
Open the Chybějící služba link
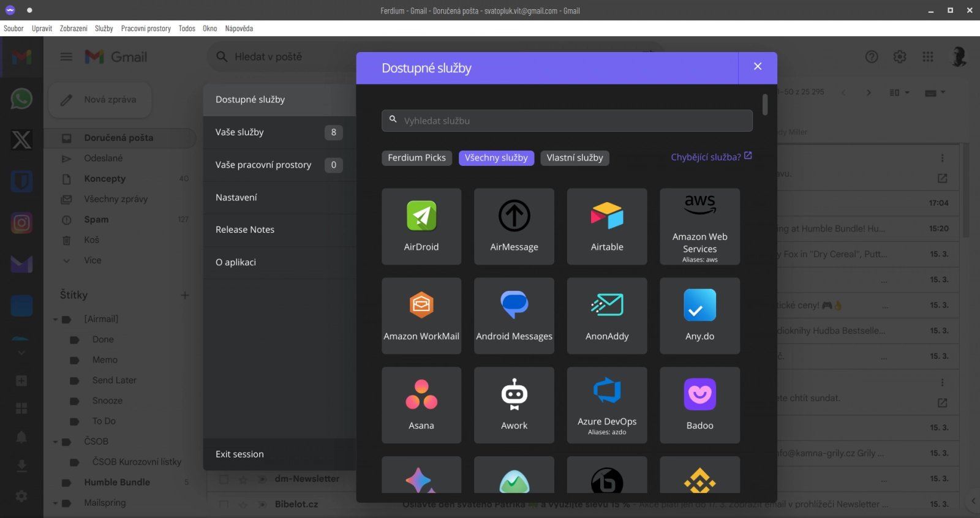(x=711, y=157)
